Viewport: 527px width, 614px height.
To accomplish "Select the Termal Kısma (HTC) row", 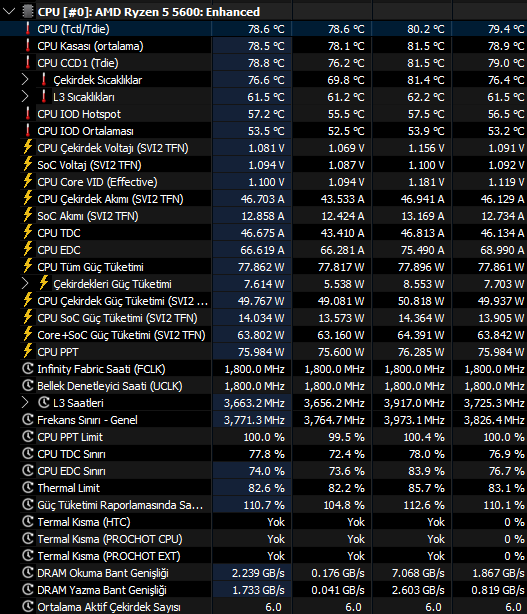I will pyautogui.click(x=264, y=522).
